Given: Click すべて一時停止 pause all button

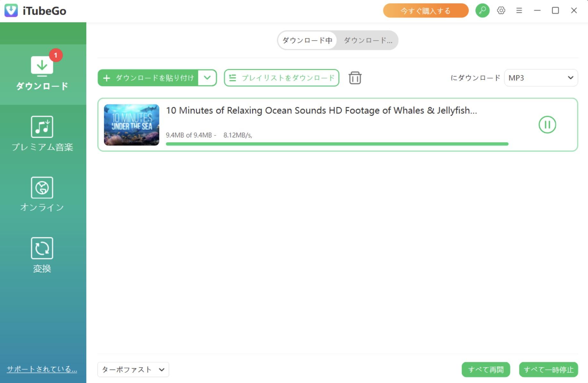Looking at the screenshot, I should 549,370.
